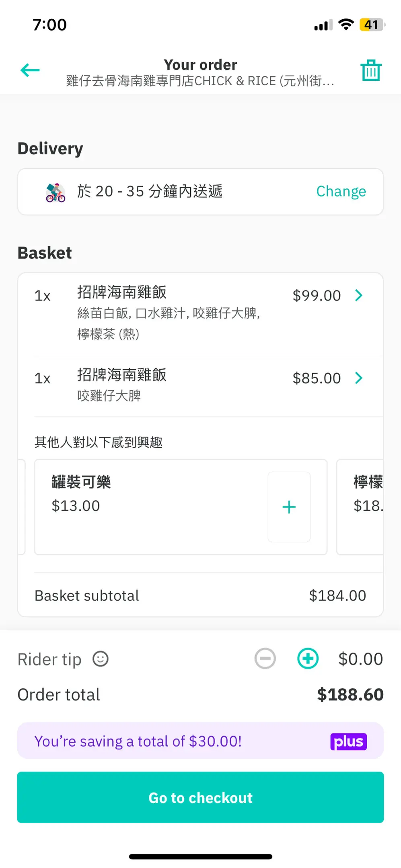Tap the delivery rider bicycle icon
401x868 pixels.
pos(56,192)
